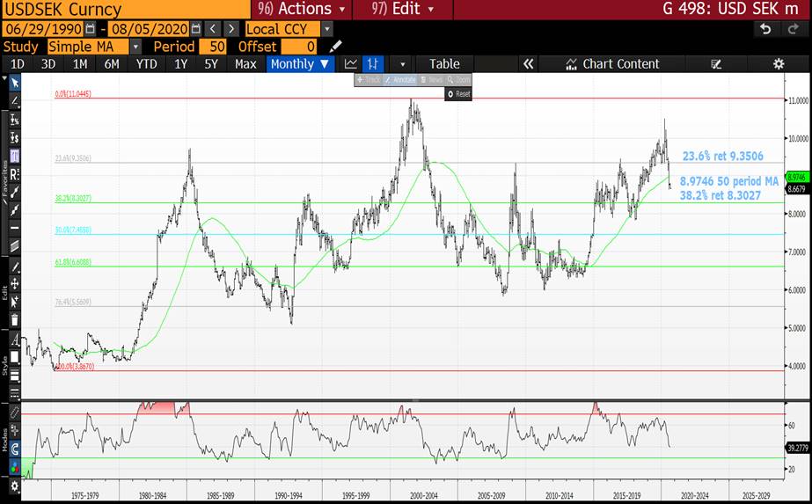This screenshot has height=504, width=812.
Task: Activate the Fibonacci retracement tool
Action: click(14, 156)
